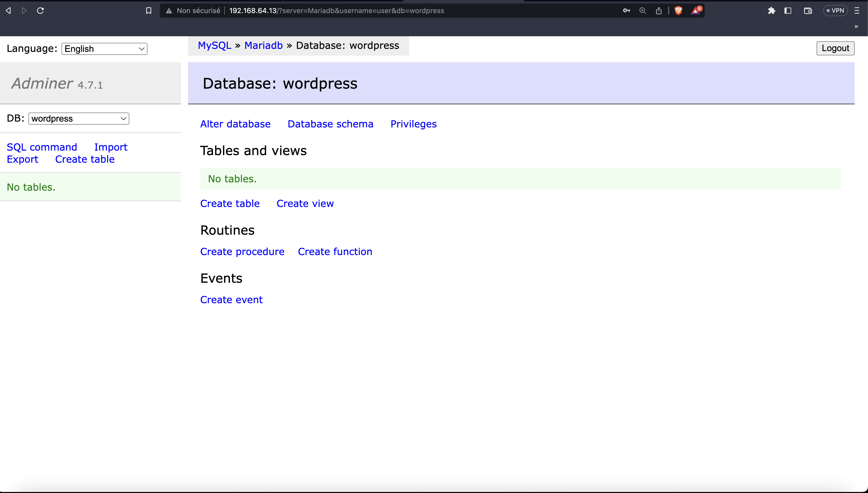Click the bookmark icon in address bar
The width and height of the screenshot is (868, 493).
[x=148, y=11]
